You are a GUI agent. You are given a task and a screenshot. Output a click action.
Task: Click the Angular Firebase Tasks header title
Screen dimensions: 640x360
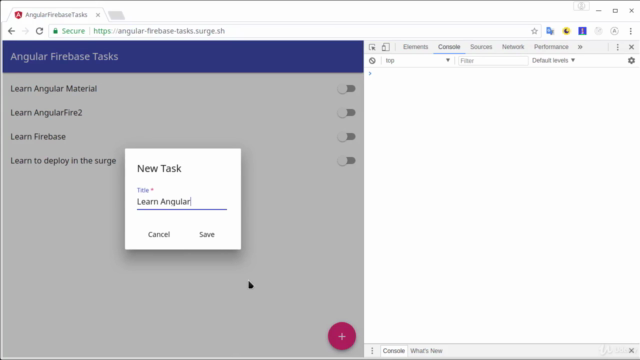coord(64,56)
